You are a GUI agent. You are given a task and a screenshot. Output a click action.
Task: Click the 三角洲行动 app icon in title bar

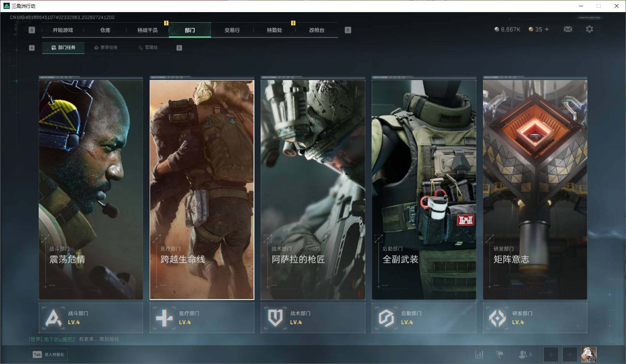pyautogui.click(x=6, y=6)
